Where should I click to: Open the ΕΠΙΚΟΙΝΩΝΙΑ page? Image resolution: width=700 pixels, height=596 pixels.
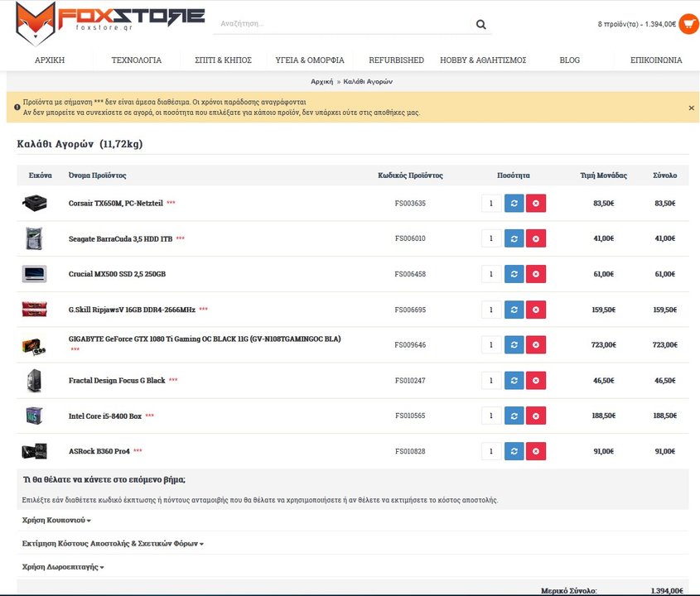pyautogui.click(x=656, y=60)
